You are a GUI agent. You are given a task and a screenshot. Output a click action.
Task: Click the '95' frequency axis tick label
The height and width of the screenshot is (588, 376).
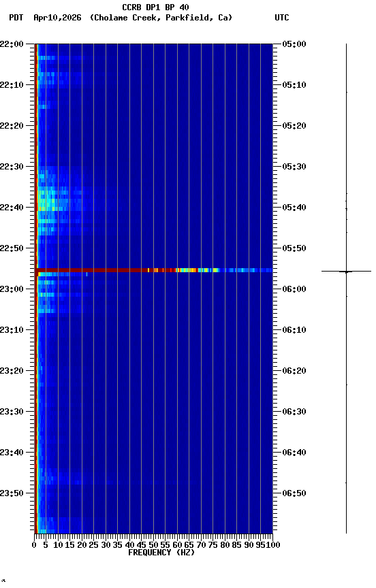[x=260, y=546]
